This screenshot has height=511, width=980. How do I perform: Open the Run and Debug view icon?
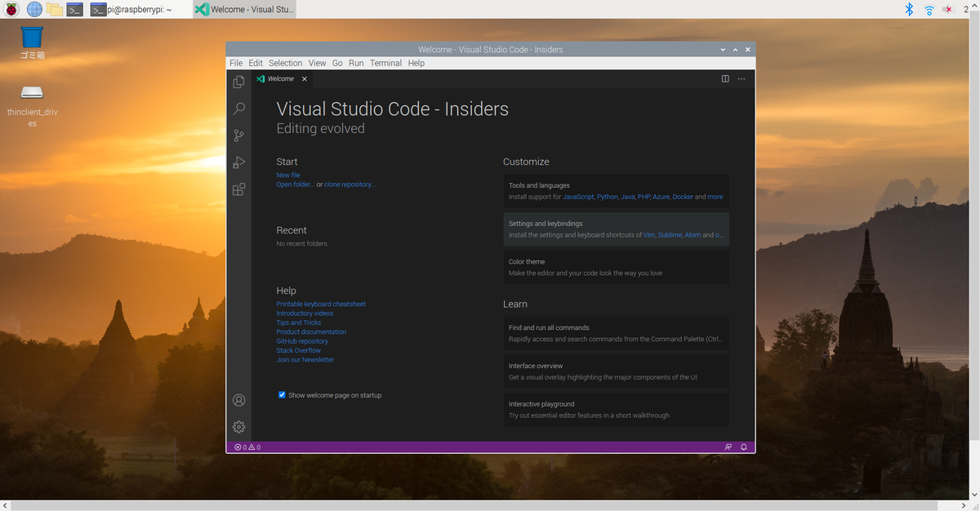coord(238,162)
